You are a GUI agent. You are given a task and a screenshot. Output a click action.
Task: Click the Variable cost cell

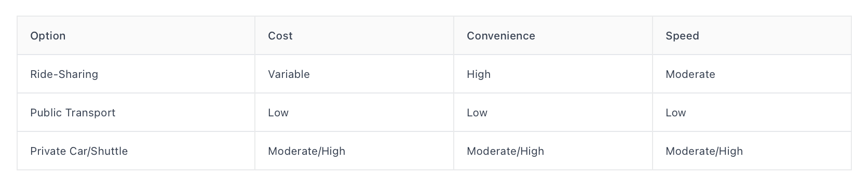click(x=289, y=74)
